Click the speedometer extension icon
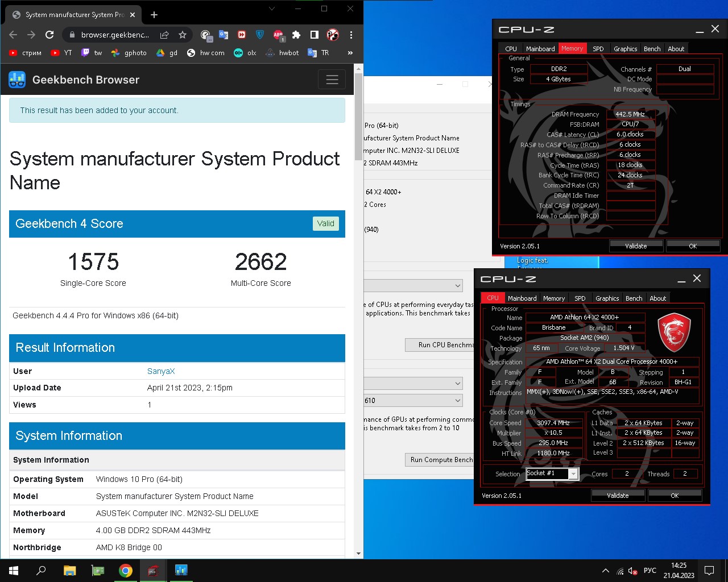This screenshot has height=582, width=728. [206, 36]
